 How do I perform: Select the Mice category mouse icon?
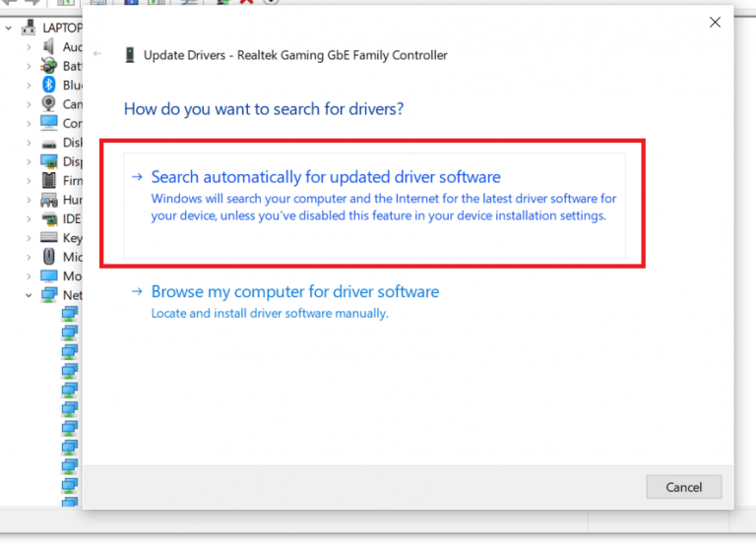48,257
